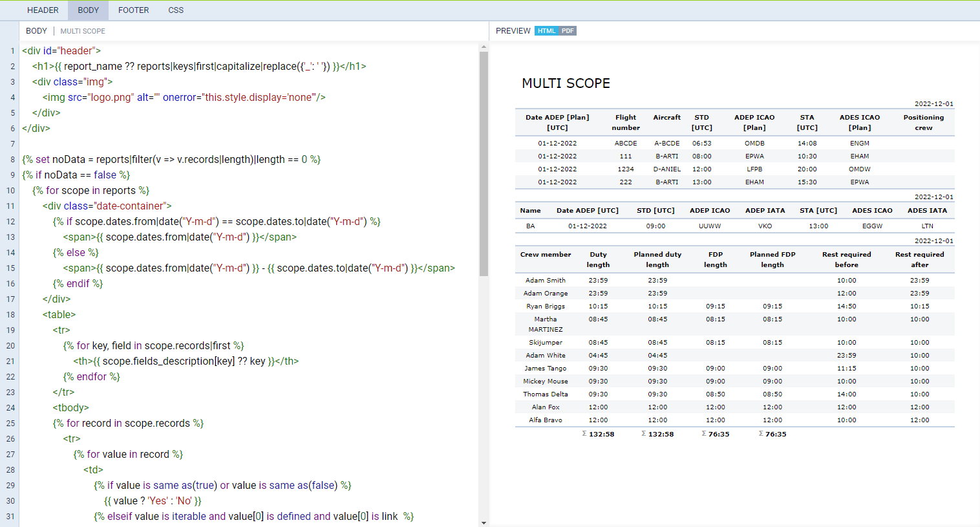Click crew member Thomas Delta
Screen dimensions: 980x527
(546, 394)
